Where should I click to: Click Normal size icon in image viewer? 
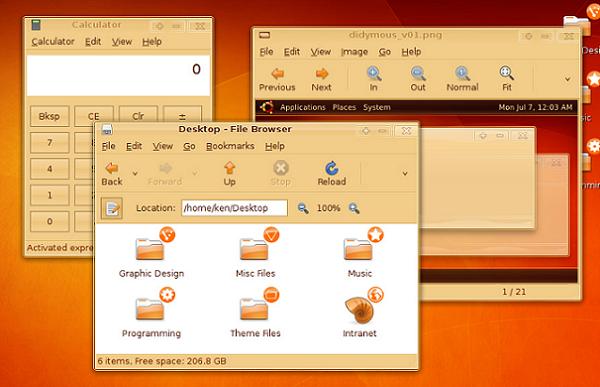pos(462,73)
